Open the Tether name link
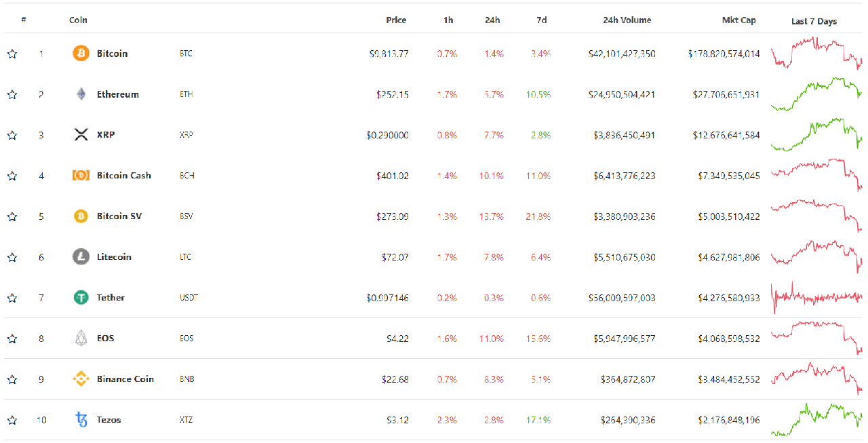Viewport: 868px width, 443px height. (111, 298)
